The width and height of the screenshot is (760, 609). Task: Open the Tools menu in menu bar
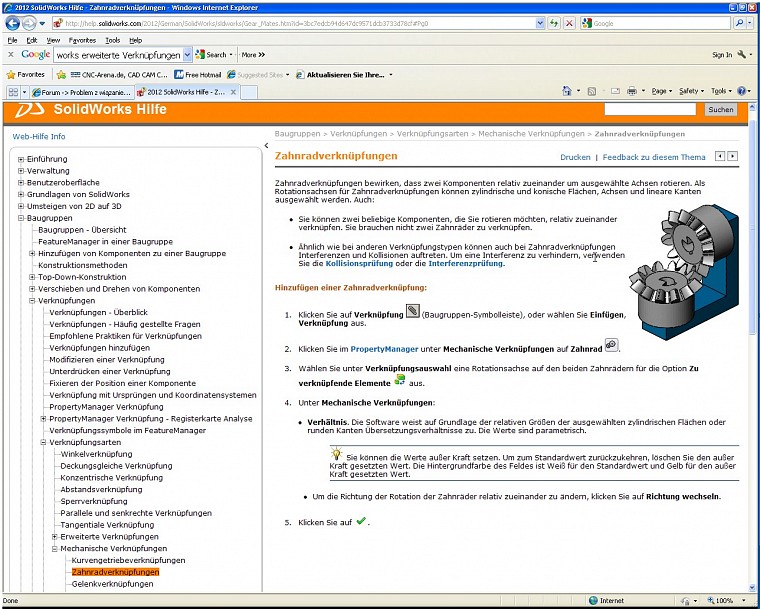point(112,40)
